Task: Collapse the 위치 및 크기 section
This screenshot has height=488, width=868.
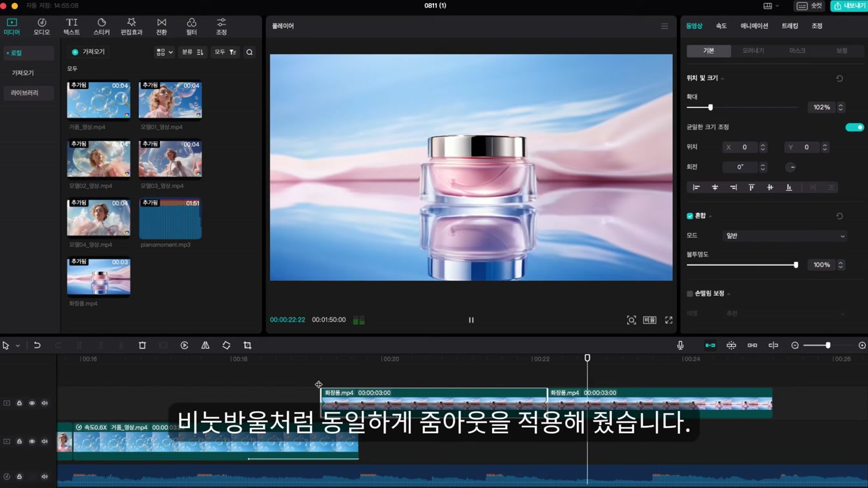Action: [722, 79]
